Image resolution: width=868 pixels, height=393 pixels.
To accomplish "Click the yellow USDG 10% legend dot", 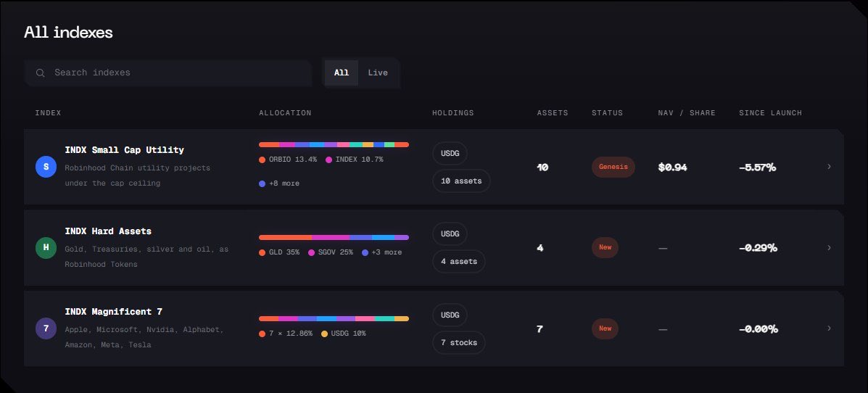I will (x=324, y=334).
